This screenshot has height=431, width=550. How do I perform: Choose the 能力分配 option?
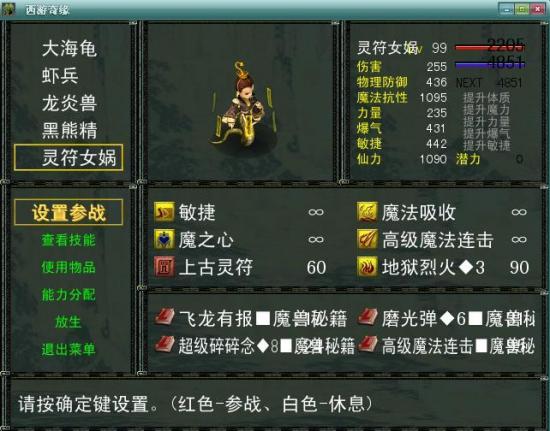(68, 295)
